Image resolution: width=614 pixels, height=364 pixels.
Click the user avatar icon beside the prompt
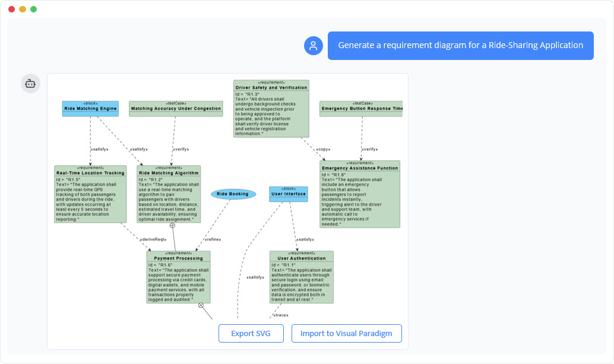(313, 45)
